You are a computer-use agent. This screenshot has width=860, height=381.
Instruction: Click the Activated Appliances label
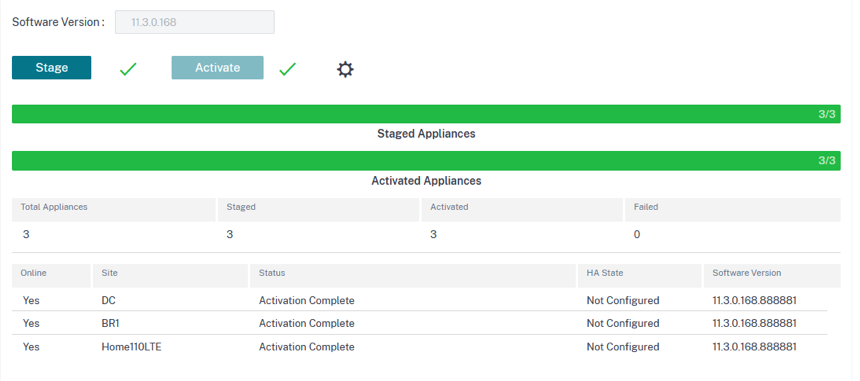click(426, 180)
